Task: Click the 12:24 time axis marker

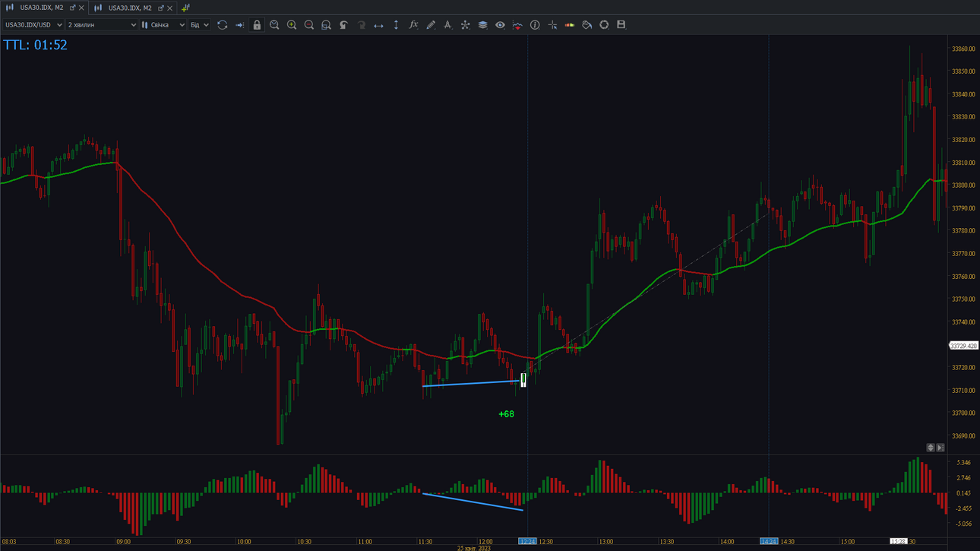Action: pyautogui.click(x=527, y=542)
